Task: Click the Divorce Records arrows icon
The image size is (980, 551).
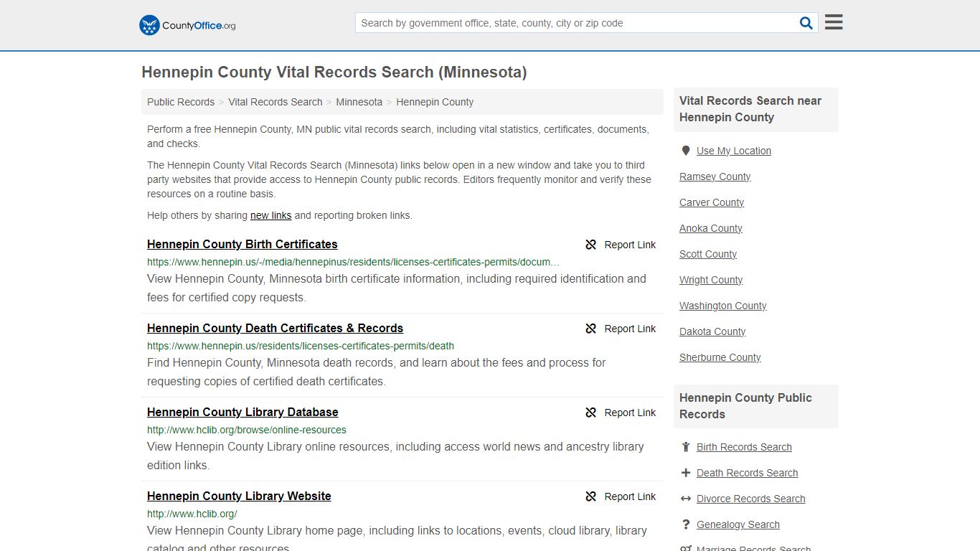Action: [x=686, y=499]
